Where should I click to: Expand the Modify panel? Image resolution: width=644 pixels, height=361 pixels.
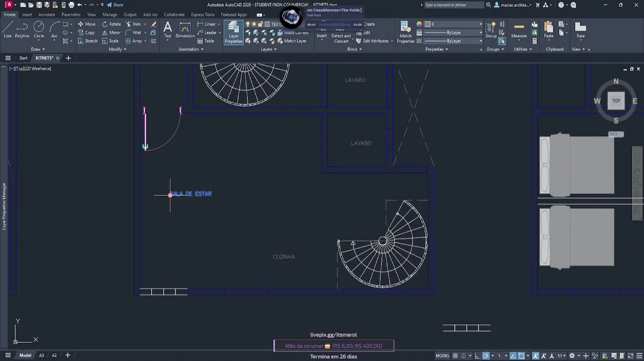pos(117,49)
